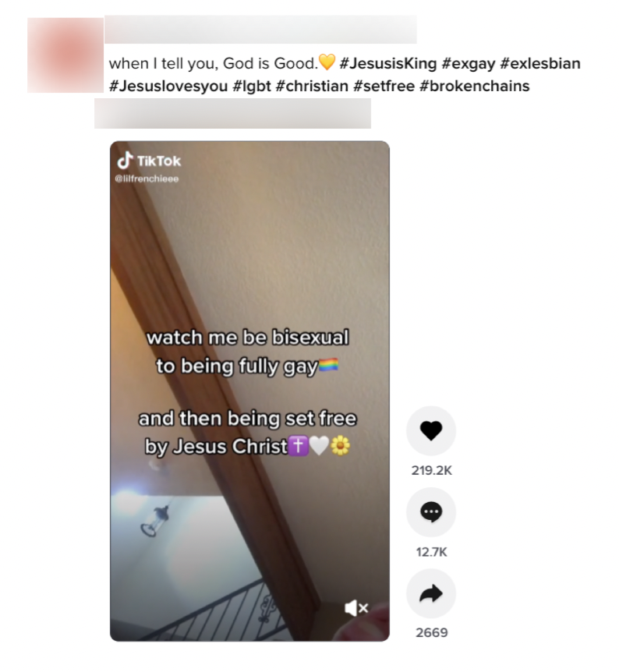Click the blurred music info bar
Viewport: 619px width, 672px height.
coord(232,113)
